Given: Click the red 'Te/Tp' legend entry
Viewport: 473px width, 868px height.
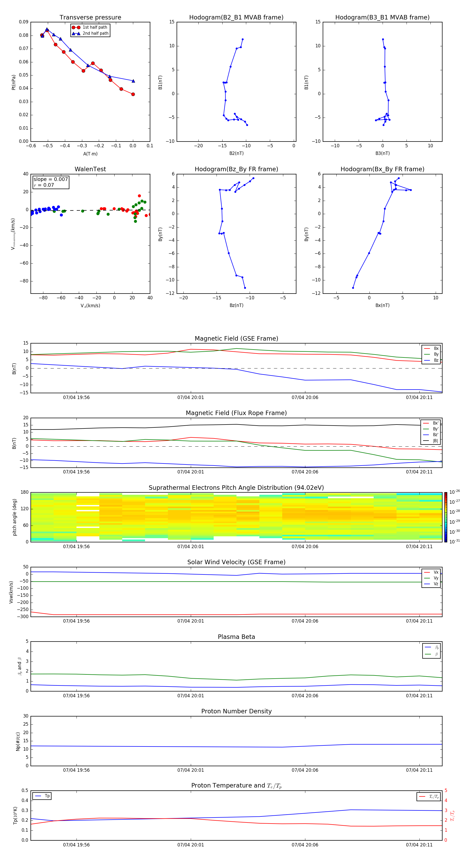Looking at the screenshot, I should point(429,797).
